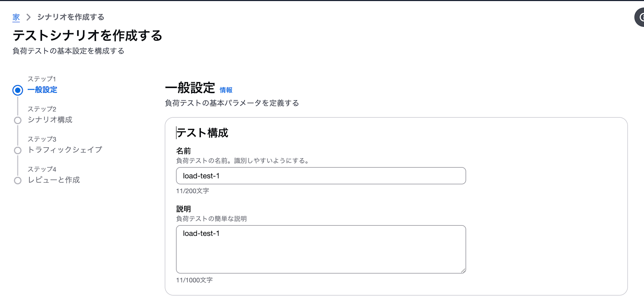Viewport: 644px width, 302px height.
Task: Select the ステップ2 シナリオ構成 radio step
Action: pos(50,120)
